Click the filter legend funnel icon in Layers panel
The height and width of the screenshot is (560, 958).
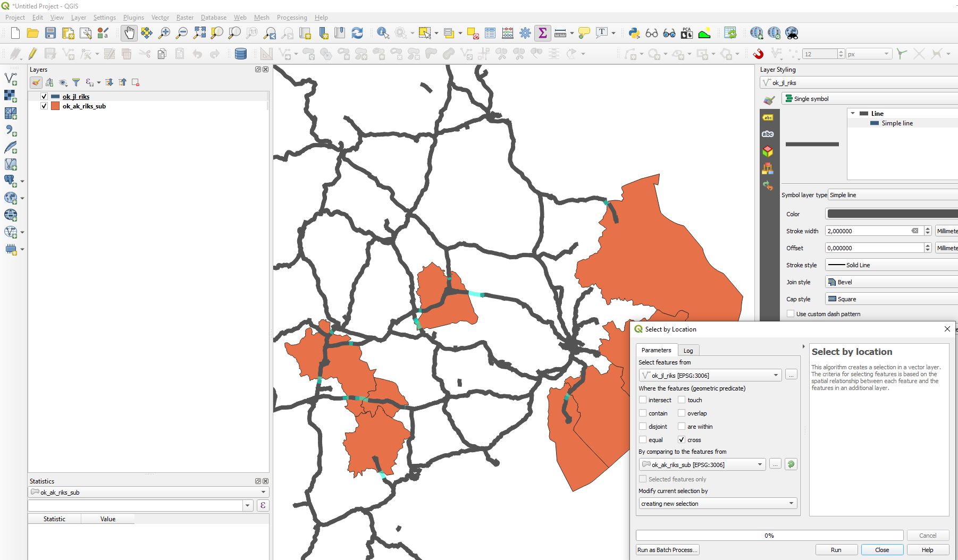click(x=76, y=82)
